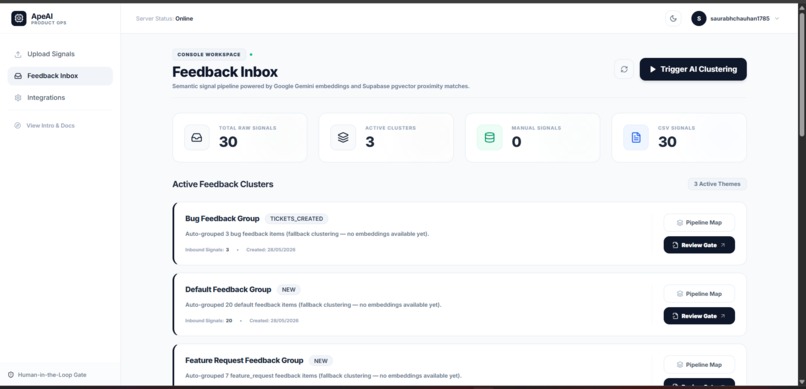Click NEW badge on Feature Request Feedback Group

click(x=321, y=361)
